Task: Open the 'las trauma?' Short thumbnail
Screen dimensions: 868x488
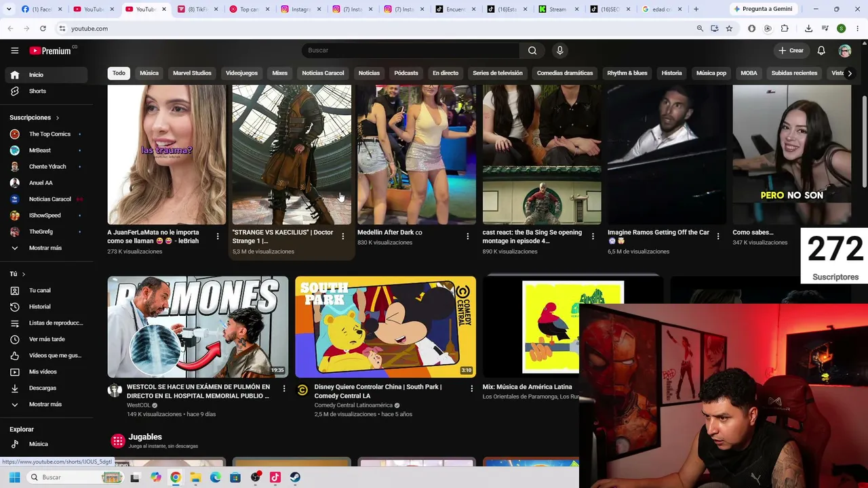Action: pyautogui.click(x=167, y=155)
